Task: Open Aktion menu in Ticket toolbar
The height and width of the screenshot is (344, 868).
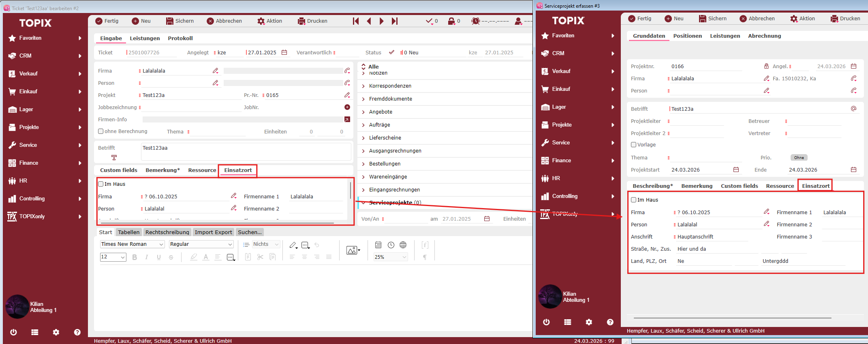Action: [x=270, y=21]
